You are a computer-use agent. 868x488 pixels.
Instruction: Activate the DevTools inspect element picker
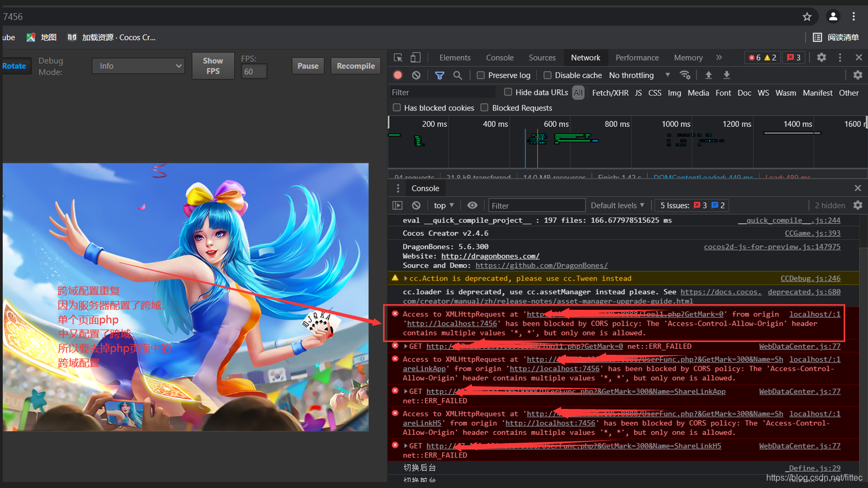click(398, 57)
